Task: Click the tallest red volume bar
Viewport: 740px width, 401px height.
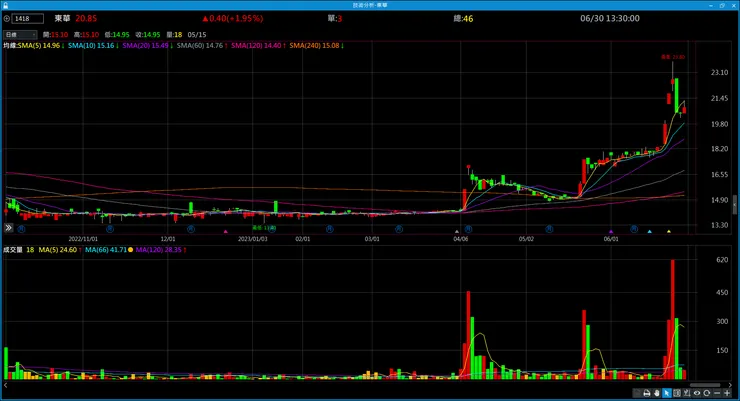Action: [x=673, y=319]
